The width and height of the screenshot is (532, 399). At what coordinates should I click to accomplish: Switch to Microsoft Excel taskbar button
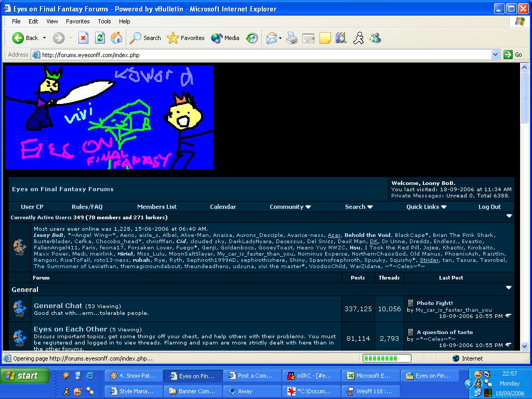(370, 376)
